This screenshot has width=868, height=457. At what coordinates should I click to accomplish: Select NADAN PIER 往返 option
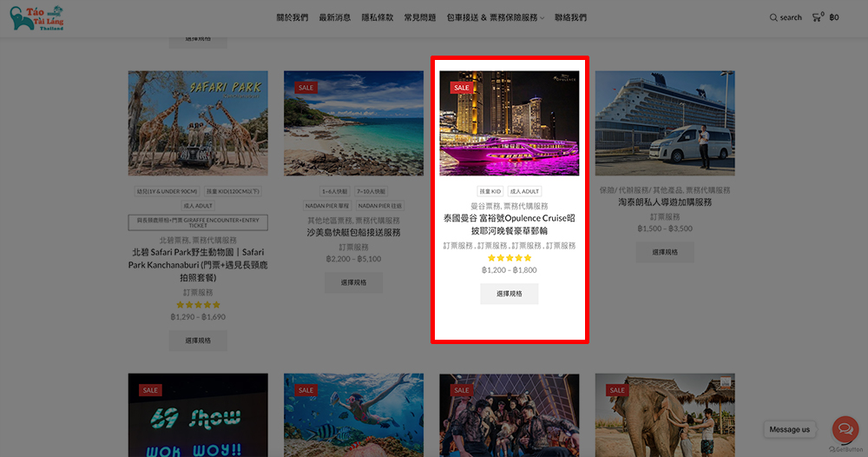tap(380, 206)
